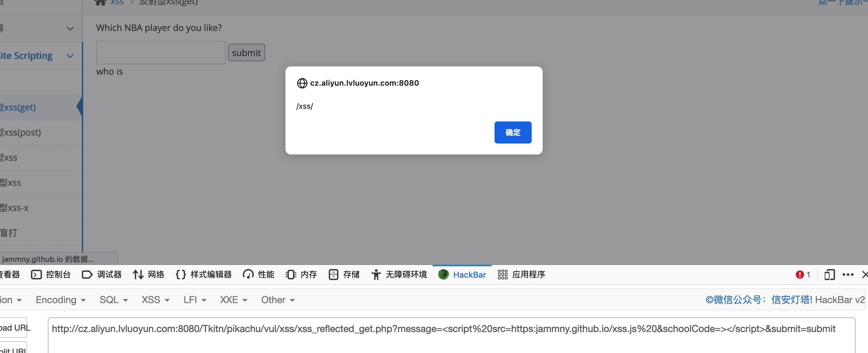This screenshot has height=353, width=868.
Task: Expand the Encoding dropdown in HackBar
Action: coord(61,300)
